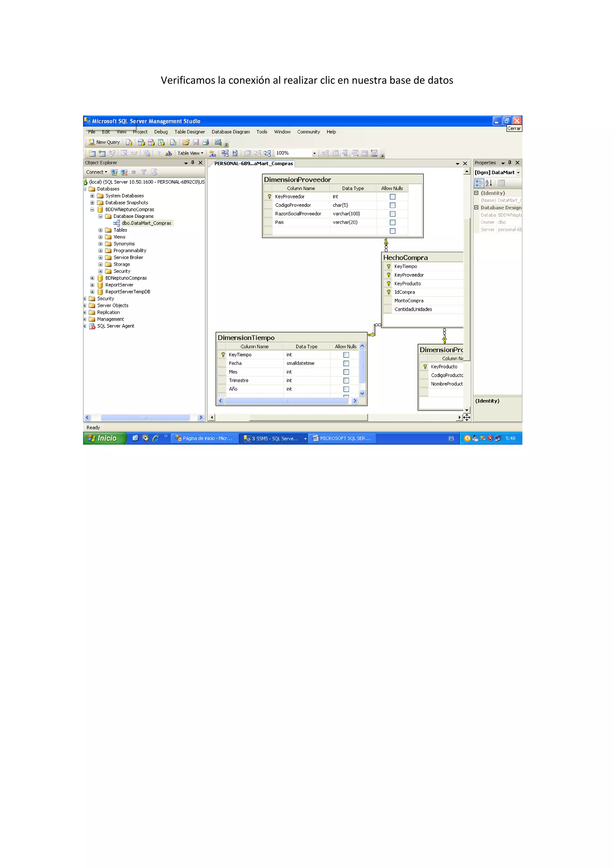Click the Add Table icon
Screen dimensions: 614x868
click(x=102, y=153)
